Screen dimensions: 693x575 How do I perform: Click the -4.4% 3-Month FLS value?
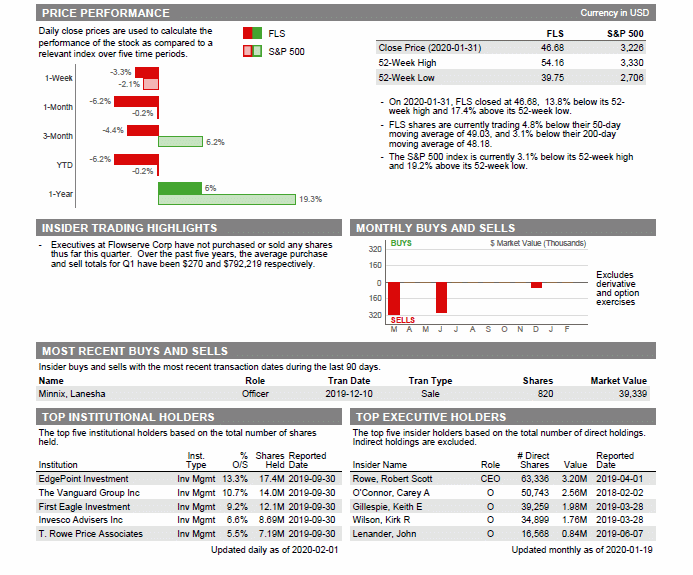(113, 130)
